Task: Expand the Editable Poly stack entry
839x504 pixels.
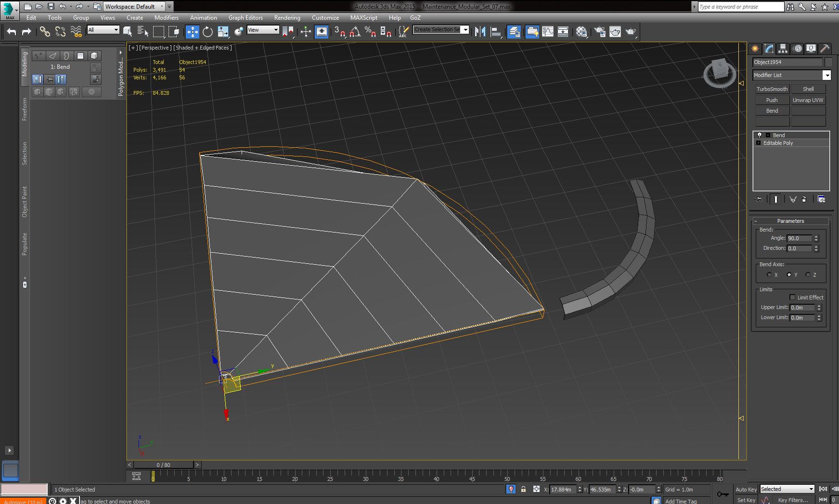Action: tap(759, 143)
